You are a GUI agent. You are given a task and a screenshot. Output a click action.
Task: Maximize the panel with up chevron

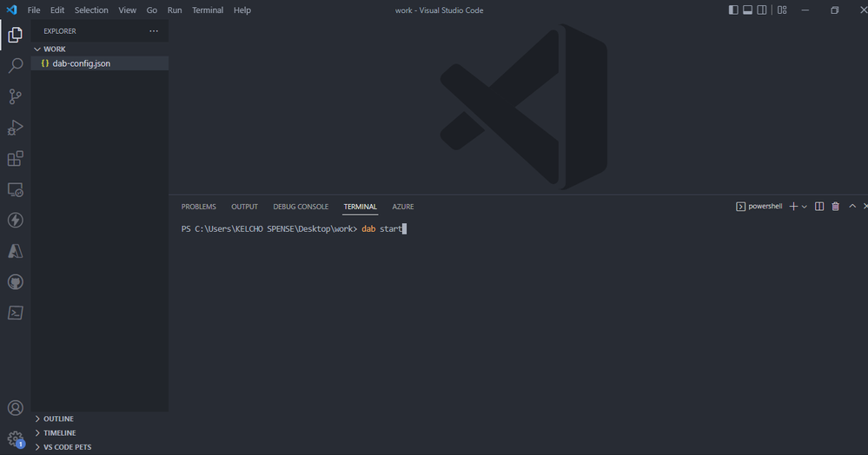tap(852, 207)
